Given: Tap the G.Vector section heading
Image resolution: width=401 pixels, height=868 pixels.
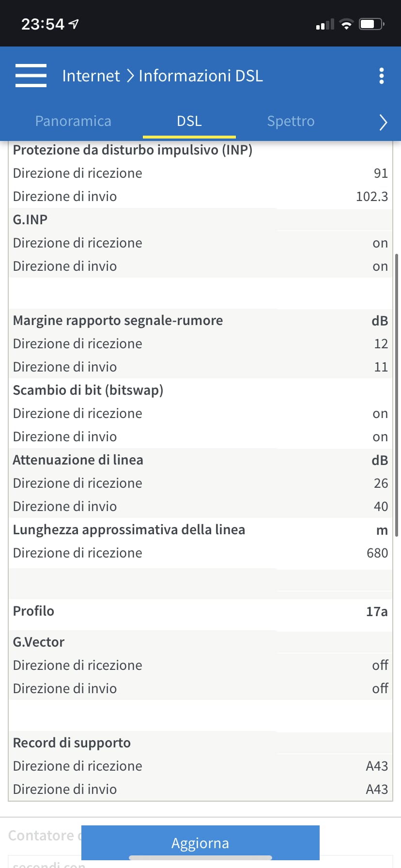Looking at the screenshot, I should [39, 642].
